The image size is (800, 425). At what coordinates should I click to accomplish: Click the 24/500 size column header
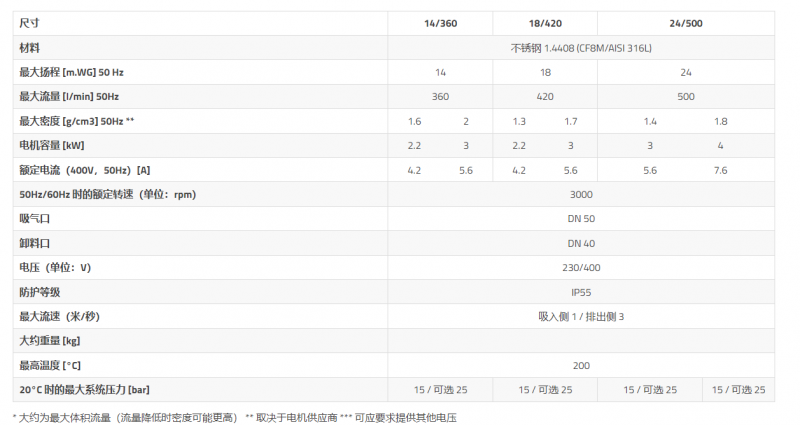686,23
